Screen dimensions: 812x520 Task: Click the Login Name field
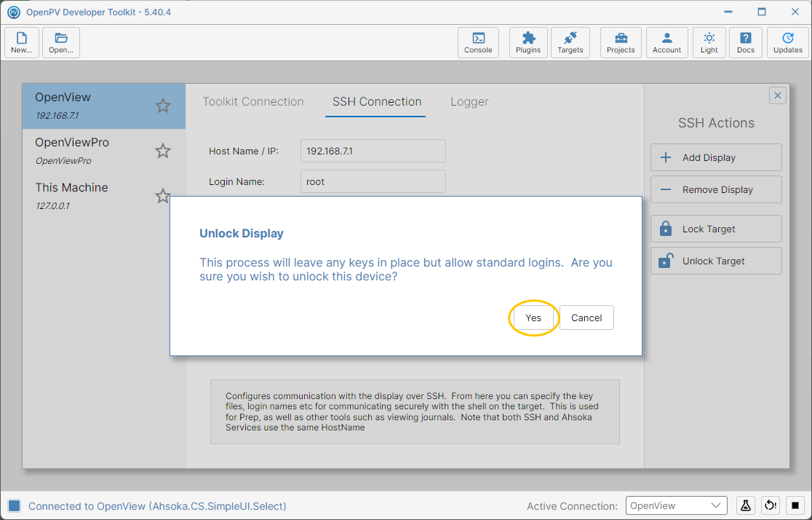coord(373,181)
